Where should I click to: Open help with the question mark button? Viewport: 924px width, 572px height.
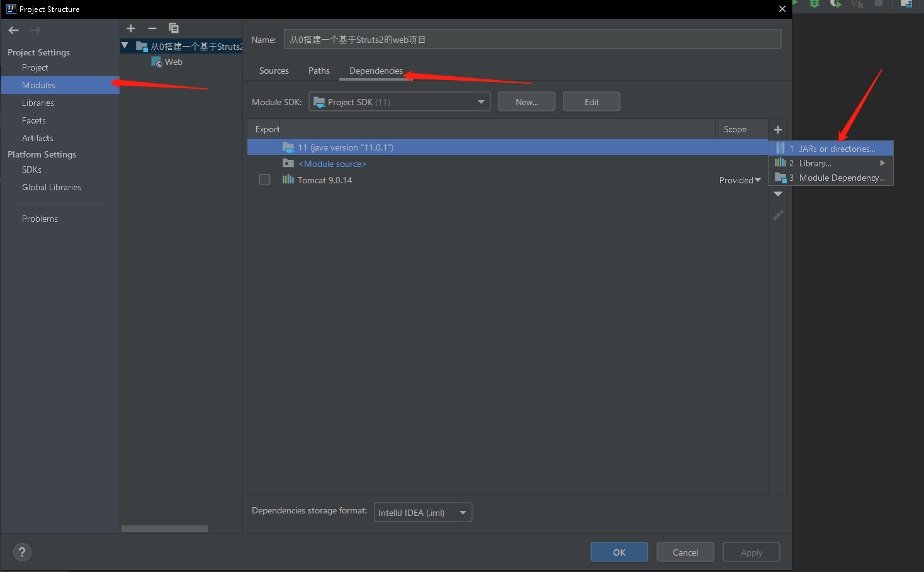point(22,552)
